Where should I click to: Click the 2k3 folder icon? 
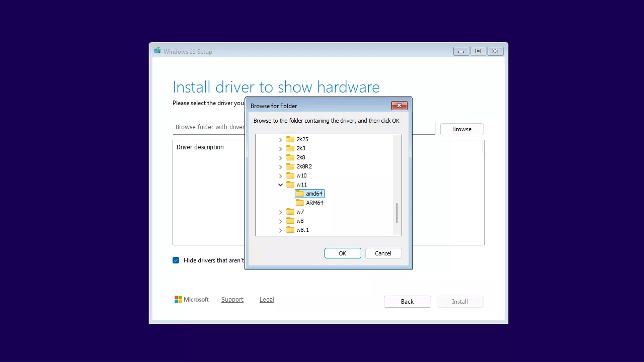[290, 148]
